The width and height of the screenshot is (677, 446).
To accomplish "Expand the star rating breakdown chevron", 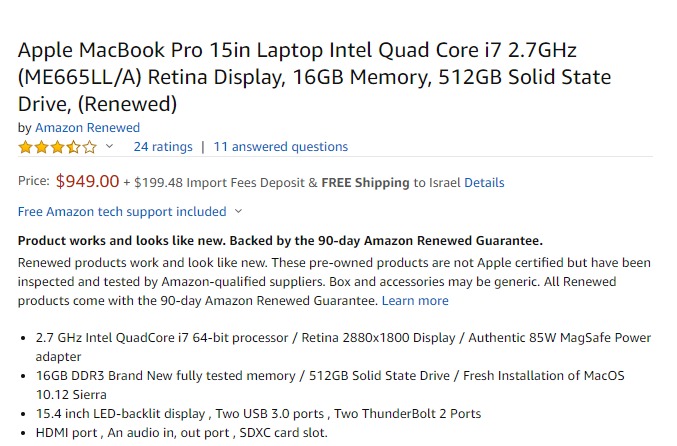I will tap(109, 147).
